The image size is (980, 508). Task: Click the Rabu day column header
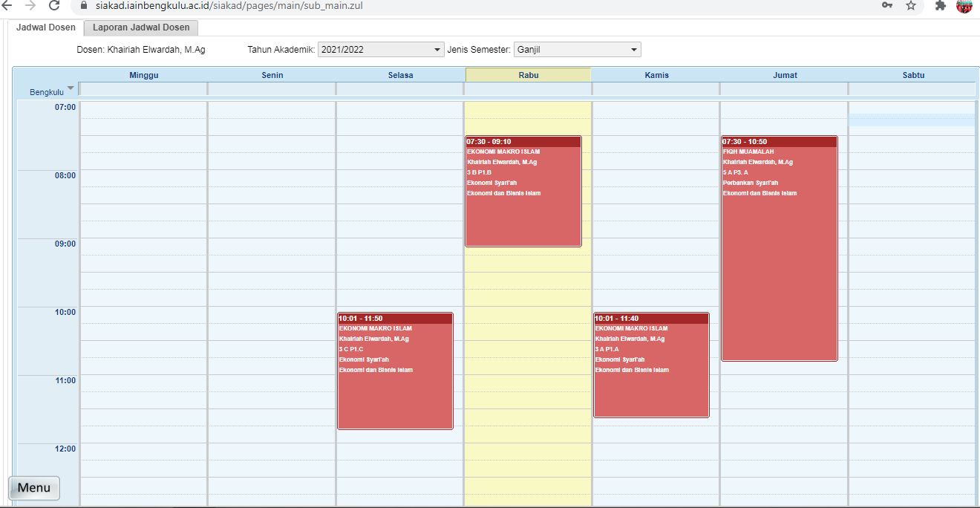point(529,75)
